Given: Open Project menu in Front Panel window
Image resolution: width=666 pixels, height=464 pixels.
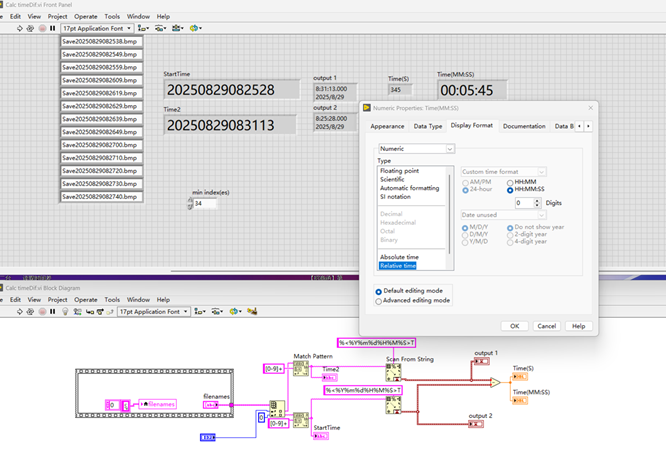Looking at the screenshot, I should (57, 17).
